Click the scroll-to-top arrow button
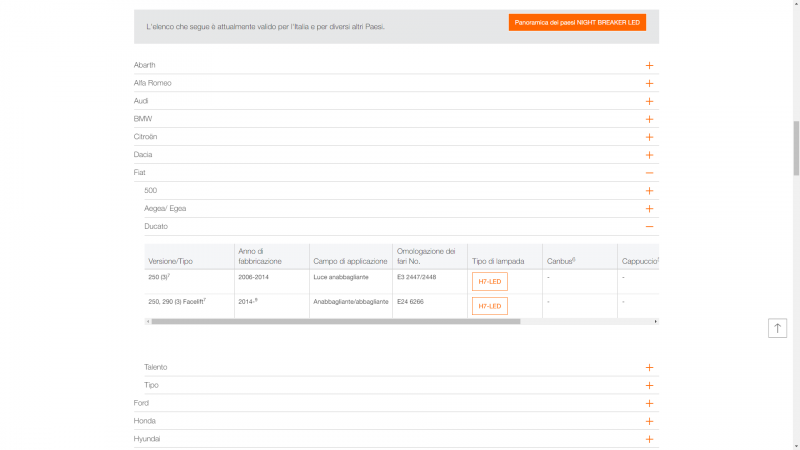The height and width of the screenshot is (450, 800). (x=777, y=328)
